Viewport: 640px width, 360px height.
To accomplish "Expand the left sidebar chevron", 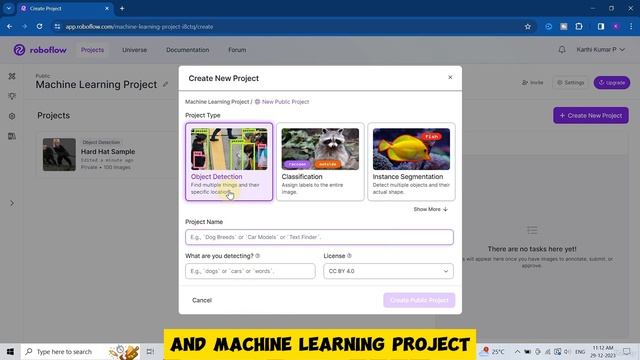I will [12, 203].
